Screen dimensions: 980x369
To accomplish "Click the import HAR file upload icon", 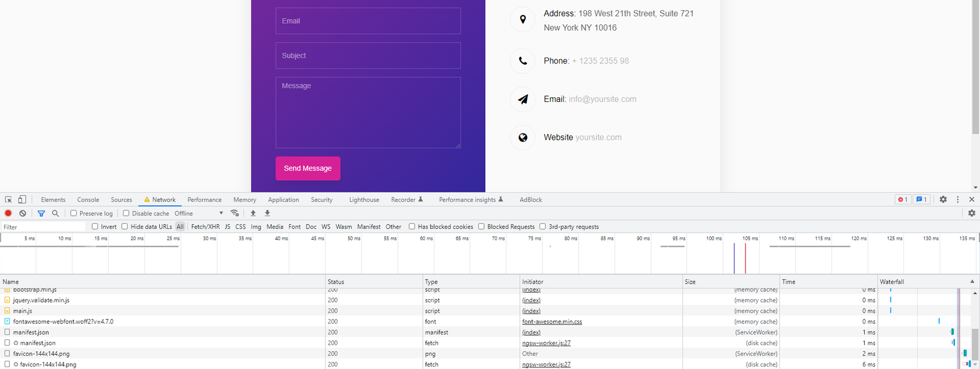I will click(253, 214).
